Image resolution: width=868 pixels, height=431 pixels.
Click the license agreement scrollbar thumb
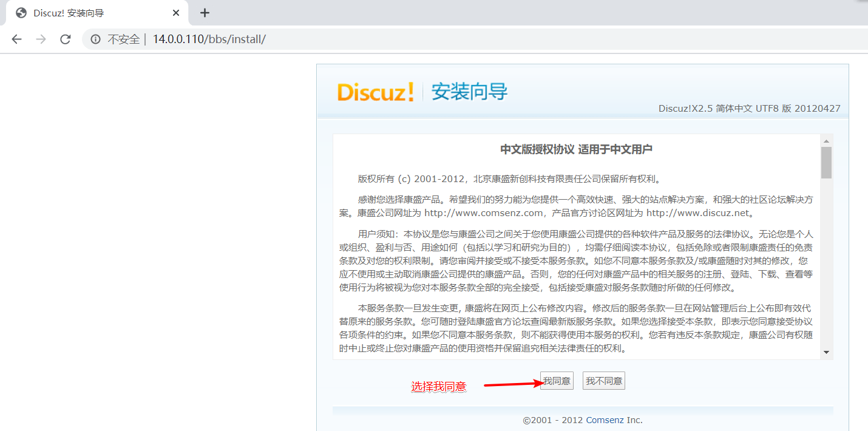coord(826,163)
